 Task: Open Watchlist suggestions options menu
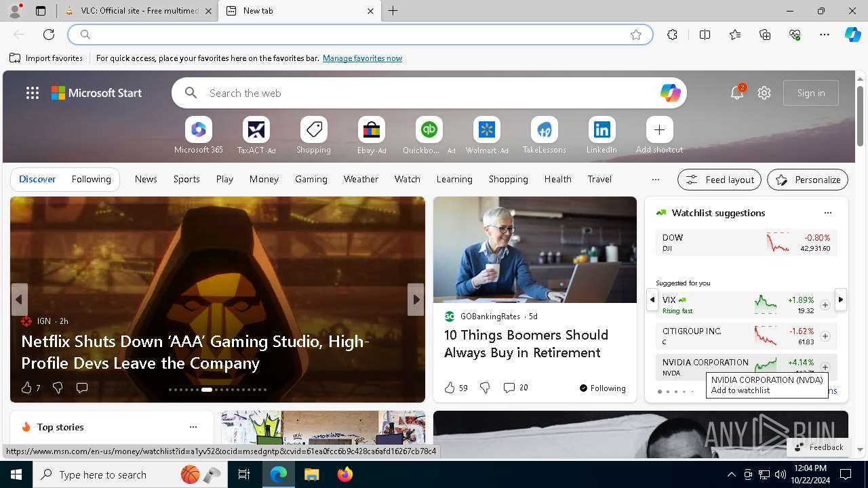click(827, 213)
